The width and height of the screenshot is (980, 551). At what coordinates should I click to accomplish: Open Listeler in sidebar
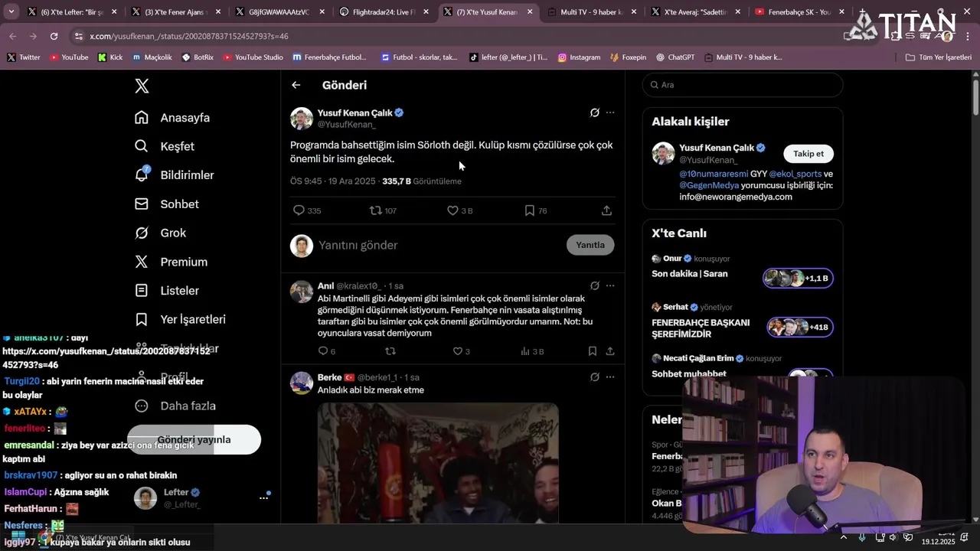167,291
